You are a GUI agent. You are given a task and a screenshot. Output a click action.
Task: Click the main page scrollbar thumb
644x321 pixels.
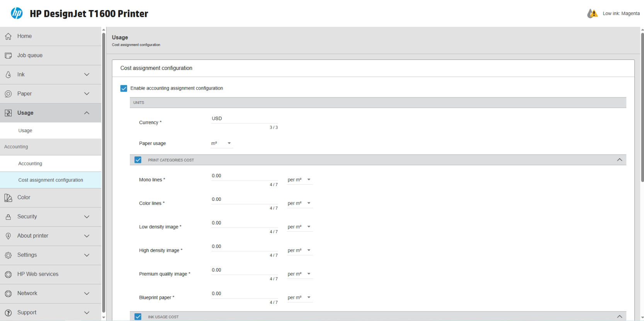click(642, 107)
